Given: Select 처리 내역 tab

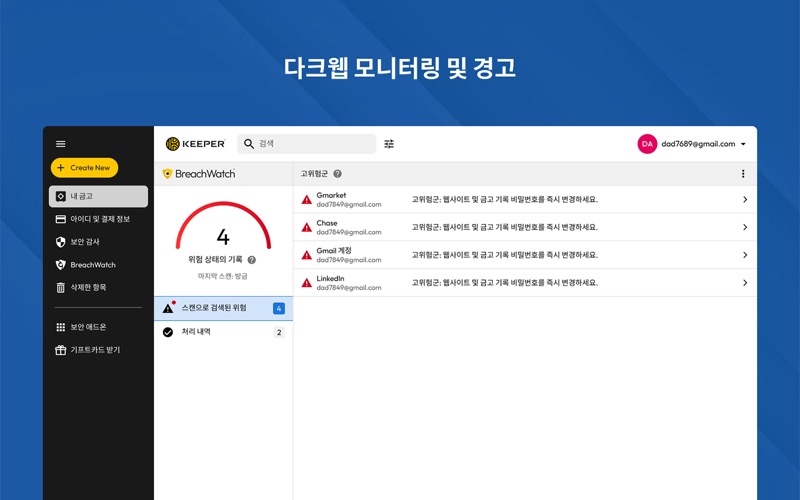Looking at the screenshot, I should (223, 332).
